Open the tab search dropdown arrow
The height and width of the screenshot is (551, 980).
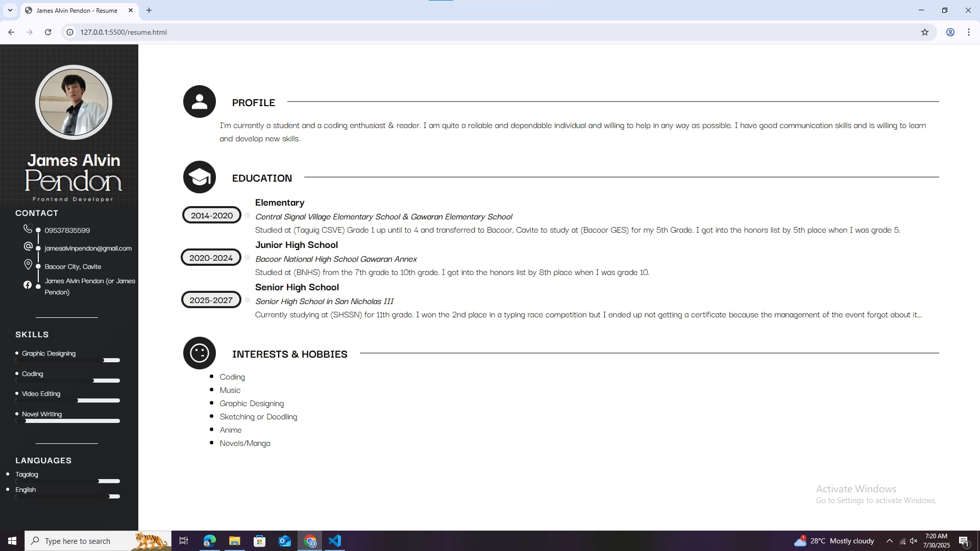[9, 10]
